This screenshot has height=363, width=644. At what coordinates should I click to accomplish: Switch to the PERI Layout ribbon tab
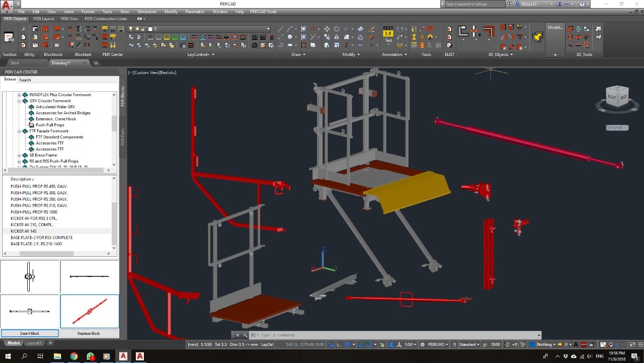44,19
